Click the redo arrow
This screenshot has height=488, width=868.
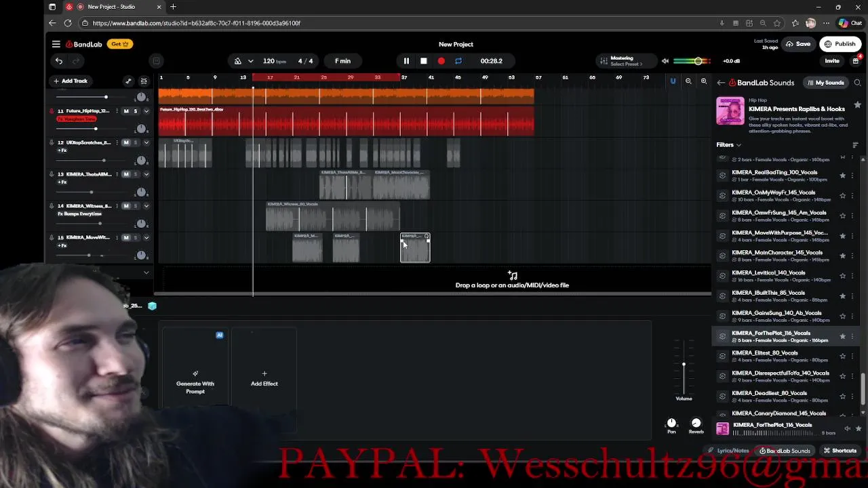76,61
